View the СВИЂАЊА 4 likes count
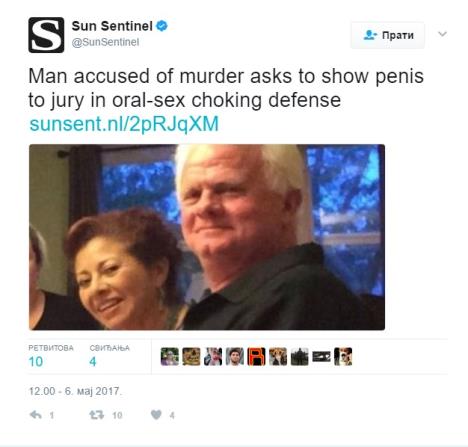468x447 pixels. point(109,356)
